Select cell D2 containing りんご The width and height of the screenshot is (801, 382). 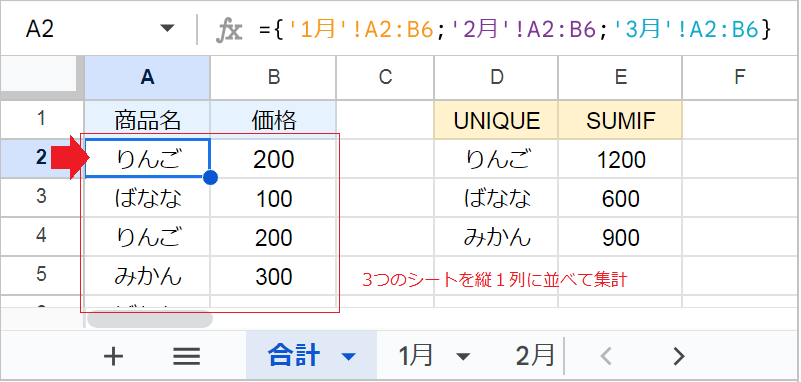(496, 159)
